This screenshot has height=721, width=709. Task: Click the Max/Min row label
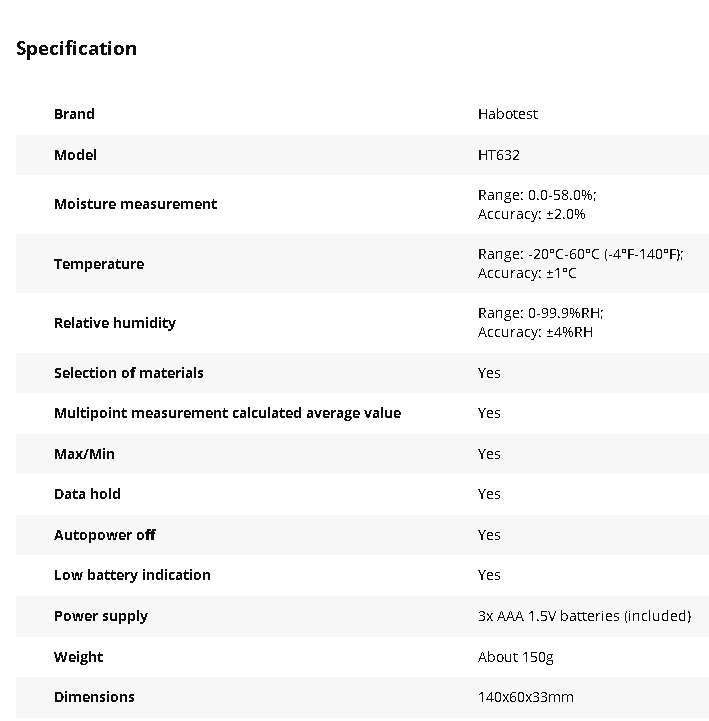(x=84, y=454)
